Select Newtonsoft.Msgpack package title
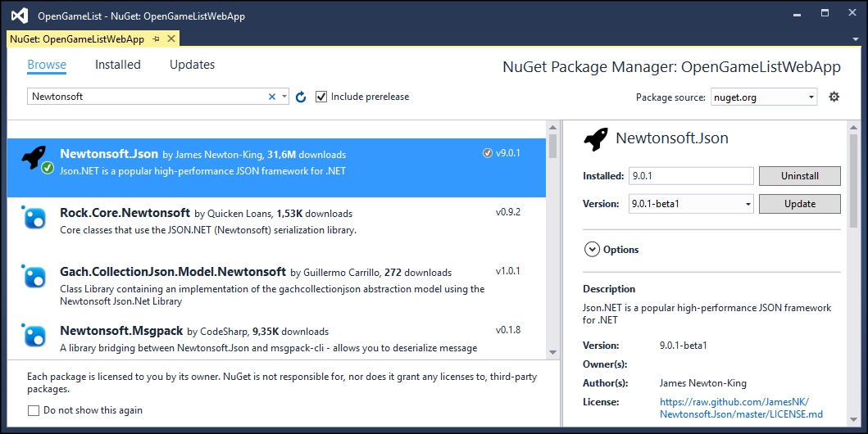Screen dimensions: 868x434 121,331
